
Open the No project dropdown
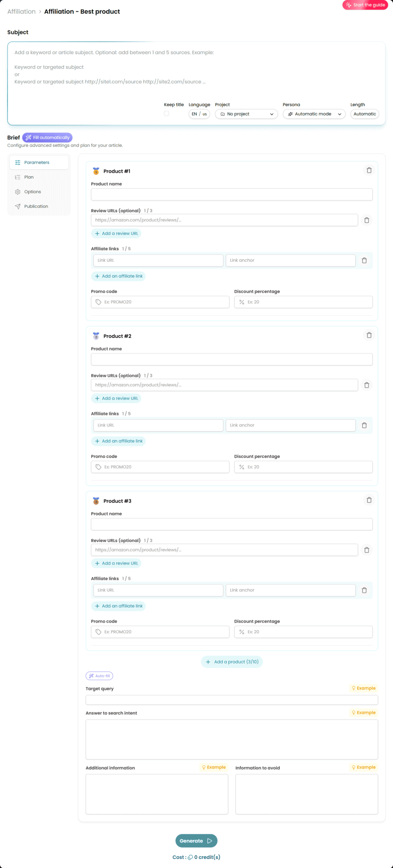click(246, 114)
